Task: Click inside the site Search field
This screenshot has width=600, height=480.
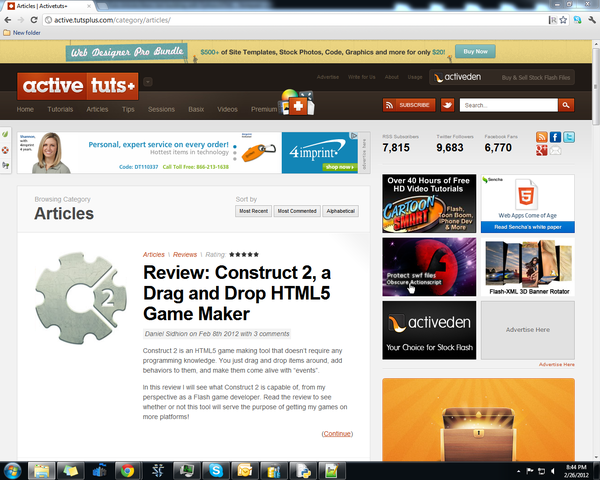Action: click(x=509, y=105)
